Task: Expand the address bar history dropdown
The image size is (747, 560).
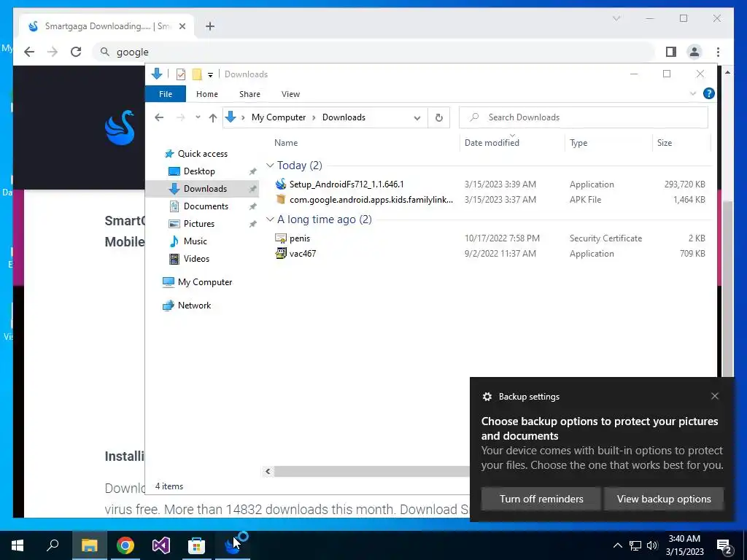Action: tap(417, 117)
